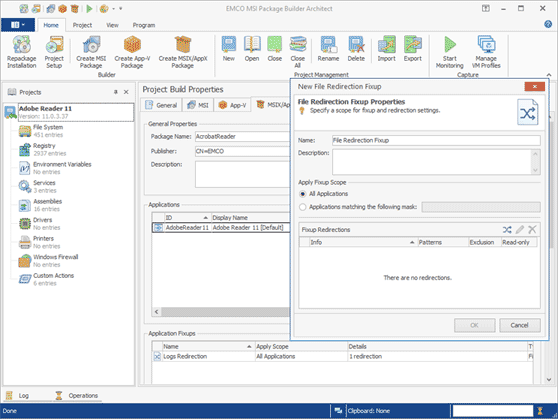Click Close project icon in ribbon
Screen dimensions: 558x419
pos(275,49)
